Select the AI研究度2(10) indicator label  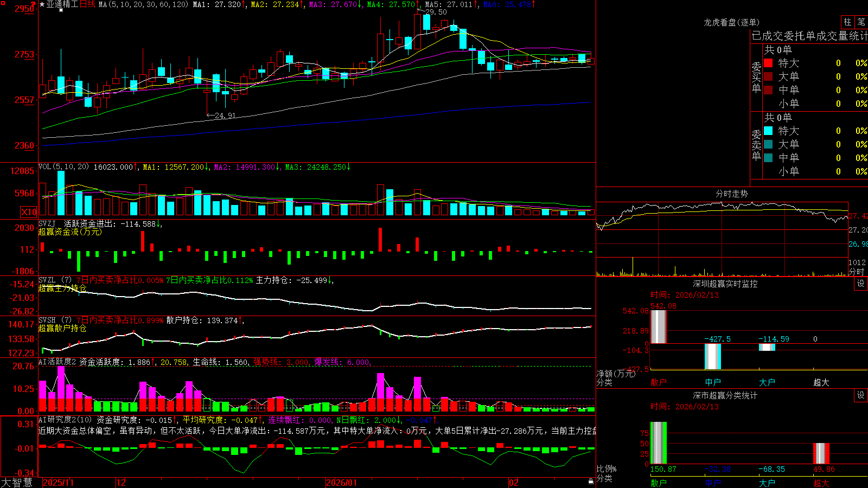pos(66,420)
